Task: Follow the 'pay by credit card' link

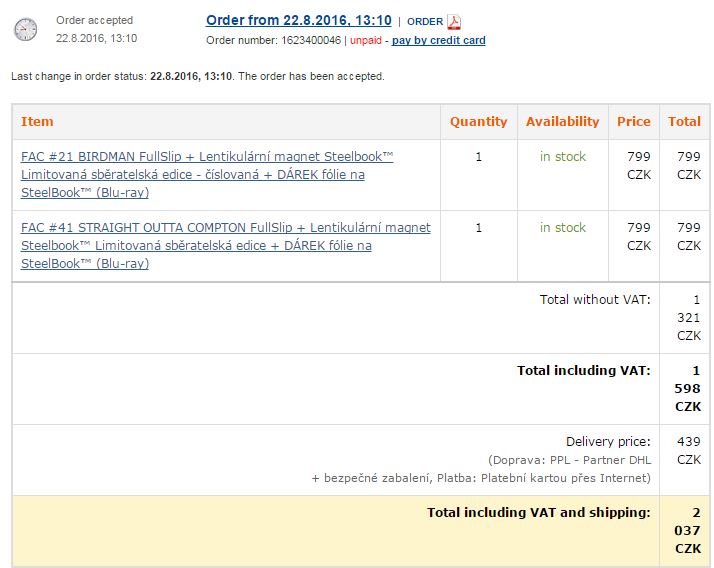Action: [x=438, y=40]
